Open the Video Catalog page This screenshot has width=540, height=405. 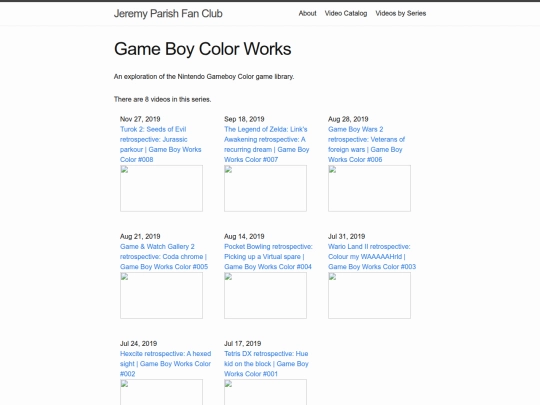(x=346, y=13)
